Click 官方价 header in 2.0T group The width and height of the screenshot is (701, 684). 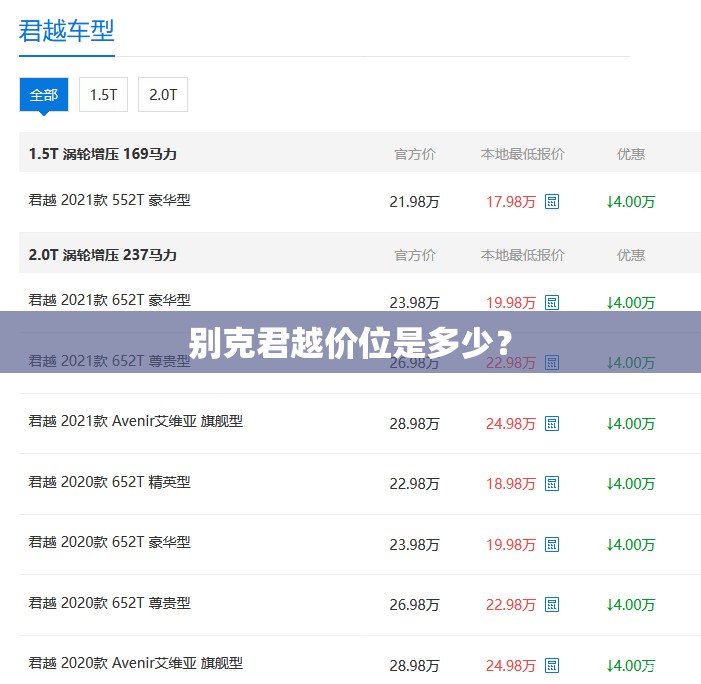point(415,256)
